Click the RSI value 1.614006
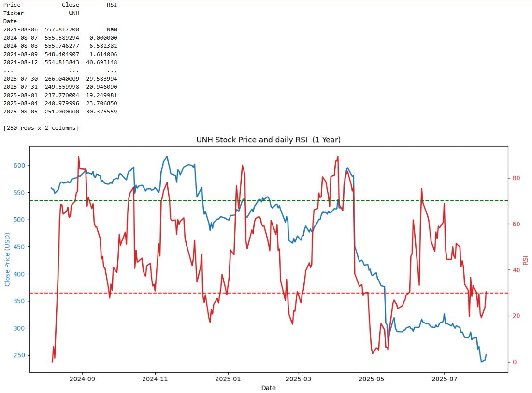532x393 pixels. pyautogui.click(x=103, y=54)
